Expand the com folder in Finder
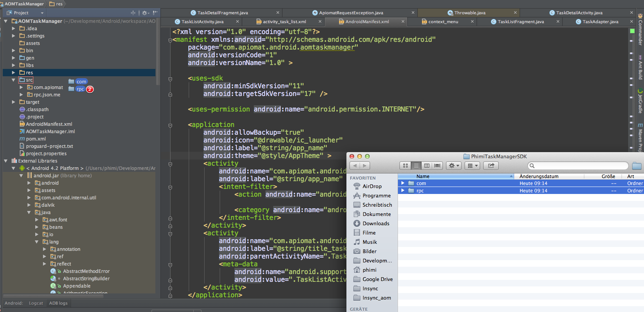 (403, 183)
